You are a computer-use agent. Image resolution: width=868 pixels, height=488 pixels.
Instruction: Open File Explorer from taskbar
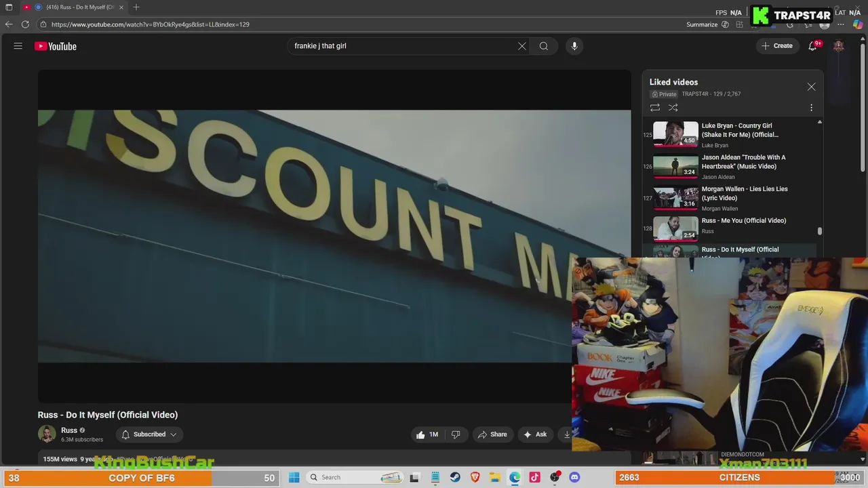pyautogui.click(x=495, y=477)
